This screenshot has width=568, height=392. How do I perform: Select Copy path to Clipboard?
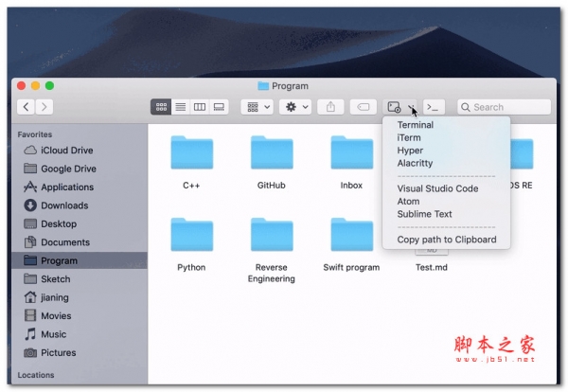pyautogui.click(x=446, y=240)
